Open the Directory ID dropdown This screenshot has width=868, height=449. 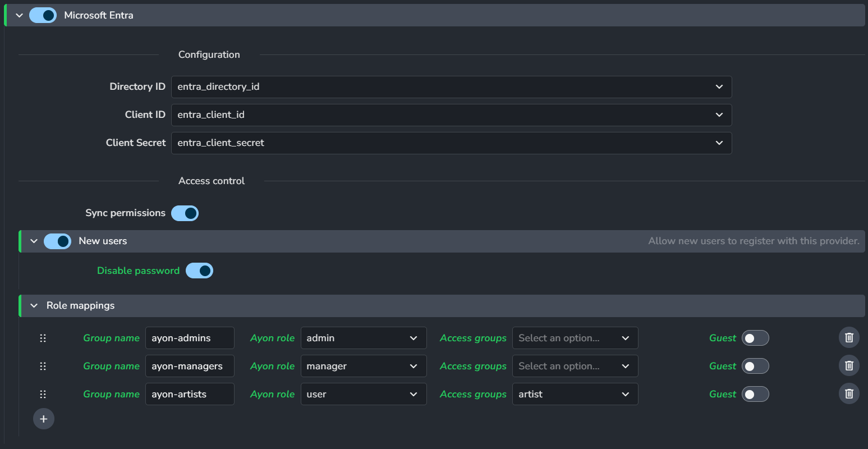pyautogui.click(x=452, y=87)
